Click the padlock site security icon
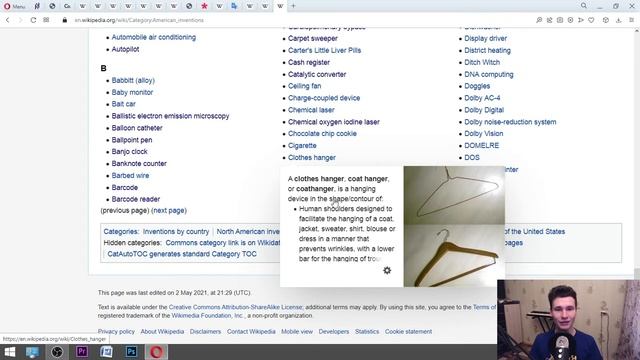Viewport: 640px width, 360px height. 64,20
